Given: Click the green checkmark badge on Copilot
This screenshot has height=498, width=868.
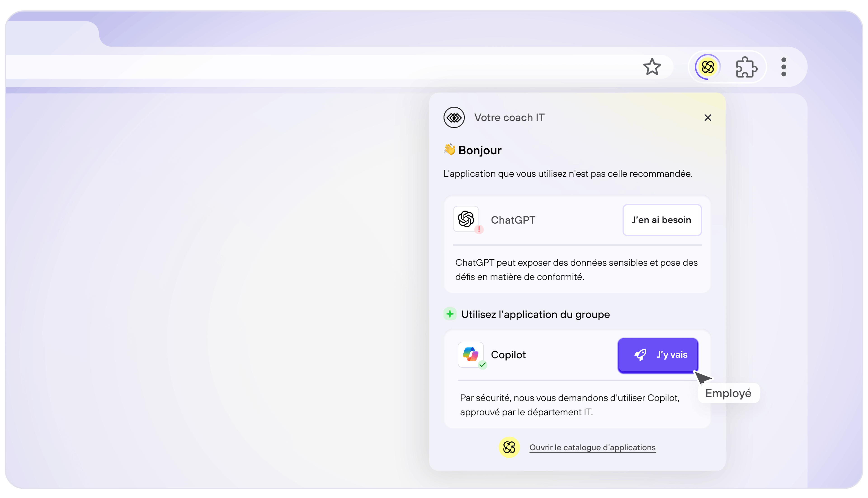Looking at the screenshot, I should 482,365.
